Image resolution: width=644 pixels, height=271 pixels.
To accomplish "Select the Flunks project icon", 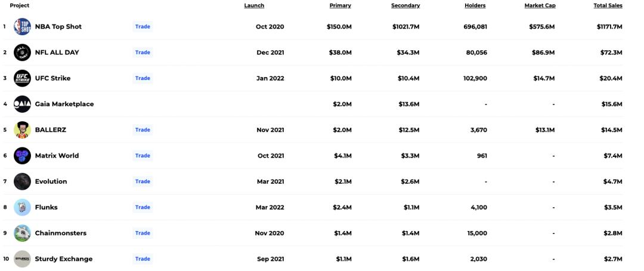I will [x=22, y=207].
